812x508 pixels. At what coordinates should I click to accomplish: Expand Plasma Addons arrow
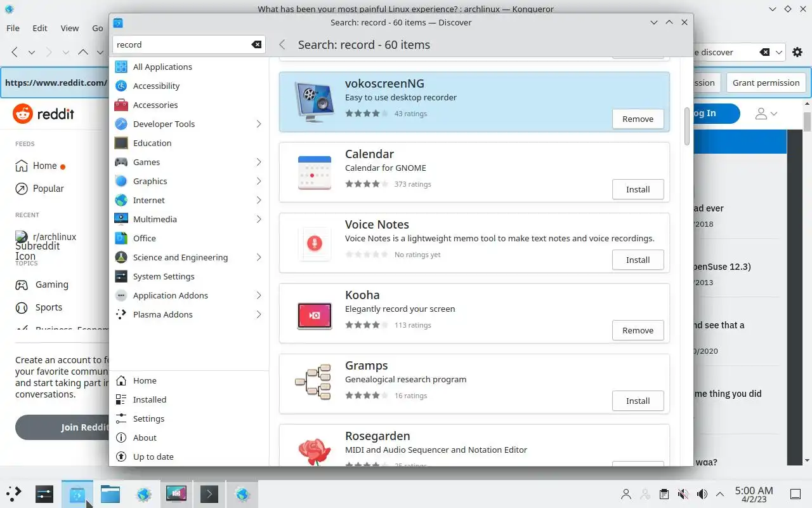(x=259, y=314)
